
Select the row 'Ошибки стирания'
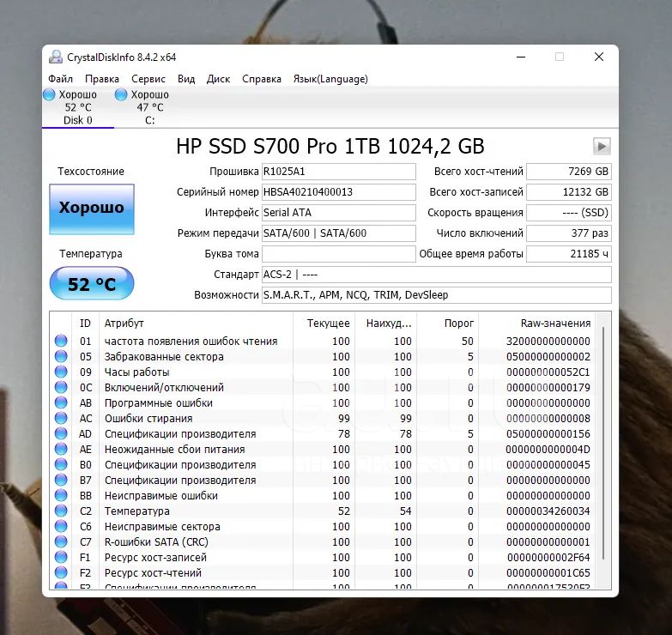coord(324,418)
